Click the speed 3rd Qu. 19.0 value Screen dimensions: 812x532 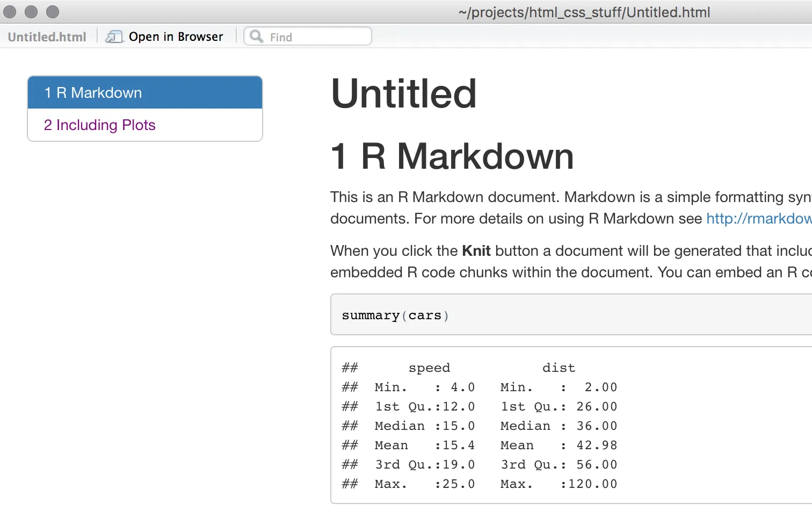coord(459,465)
